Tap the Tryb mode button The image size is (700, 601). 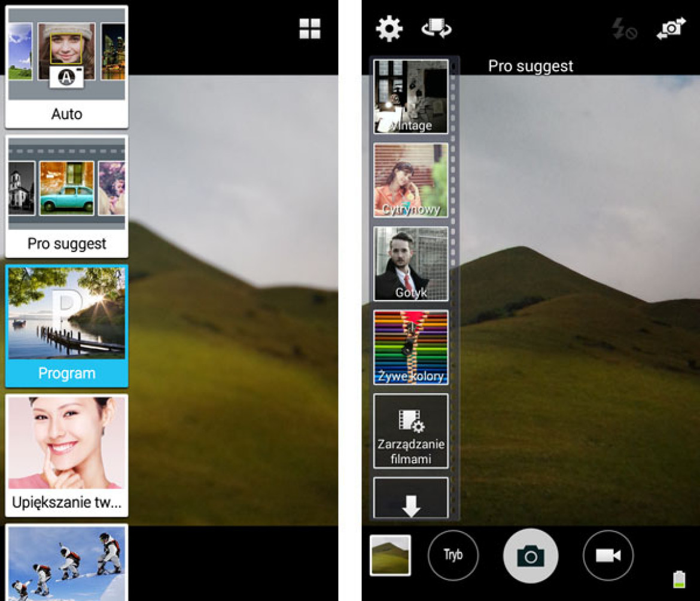coord(453,555)
